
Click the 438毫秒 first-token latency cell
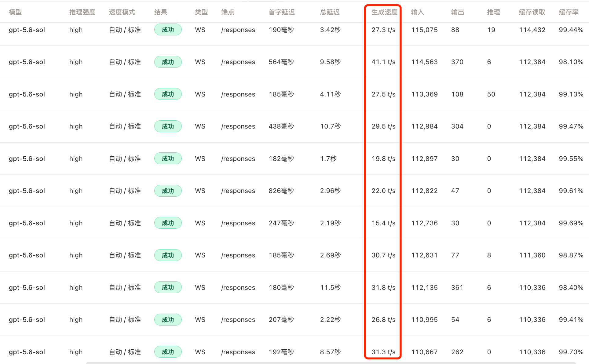281,126
